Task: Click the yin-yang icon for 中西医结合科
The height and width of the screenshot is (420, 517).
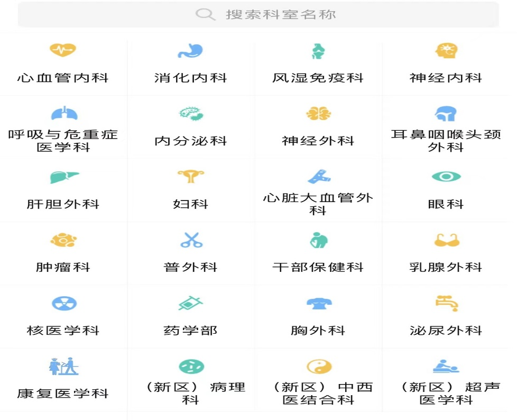Action: (x=319, y=367)
